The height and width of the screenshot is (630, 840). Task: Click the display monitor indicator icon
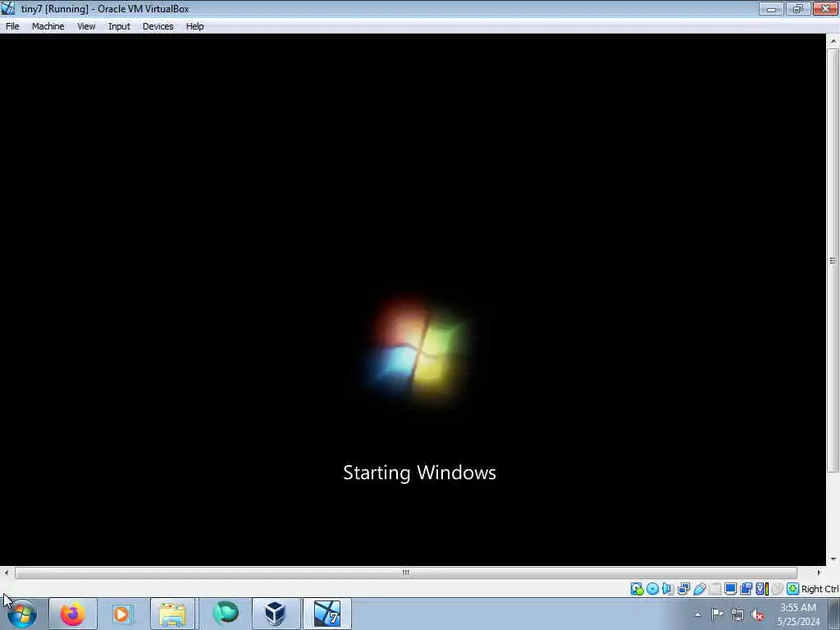731,589
